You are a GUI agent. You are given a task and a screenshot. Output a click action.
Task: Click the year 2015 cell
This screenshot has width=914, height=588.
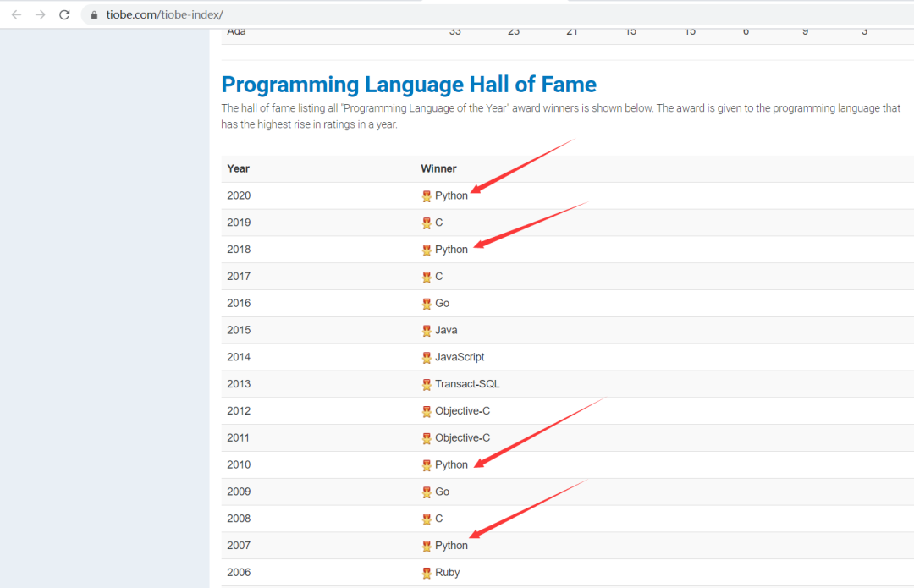(239, 330)
